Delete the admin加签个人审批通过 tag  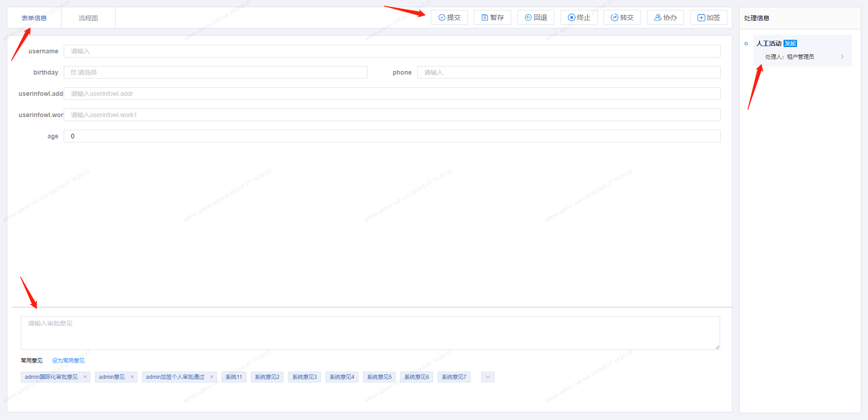pos(212,377)
